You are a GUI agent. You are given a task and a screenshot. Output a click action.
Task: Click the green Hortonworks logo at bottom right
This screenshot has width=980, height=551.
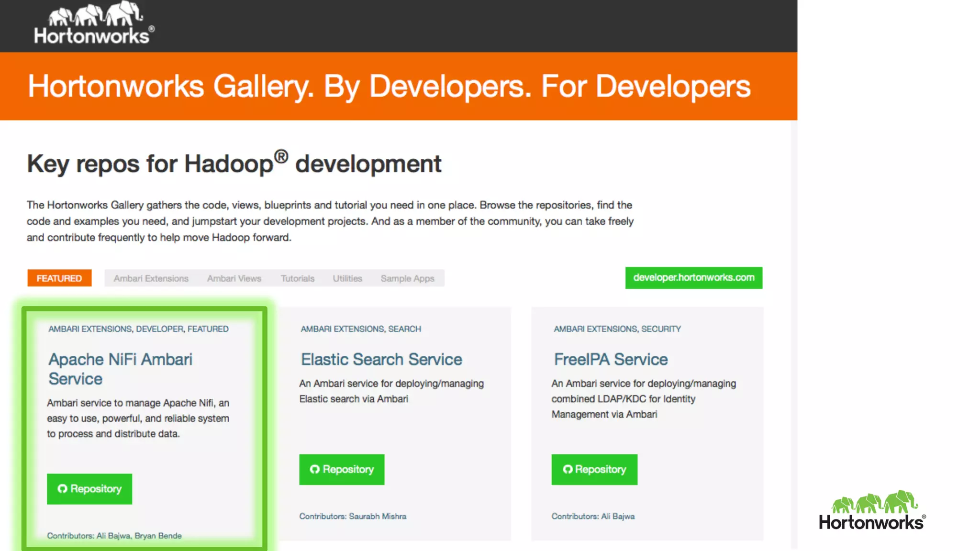click(872, 510)
